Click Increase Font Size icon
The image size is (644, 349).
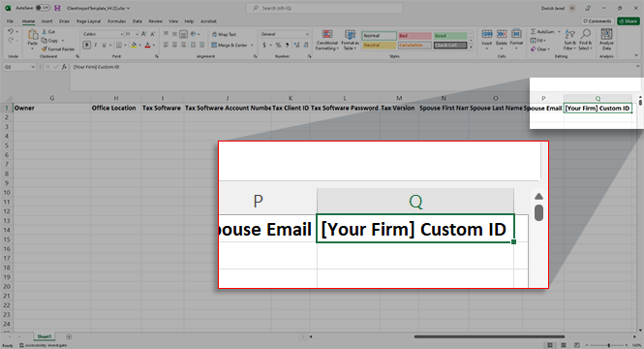(143, 34)
